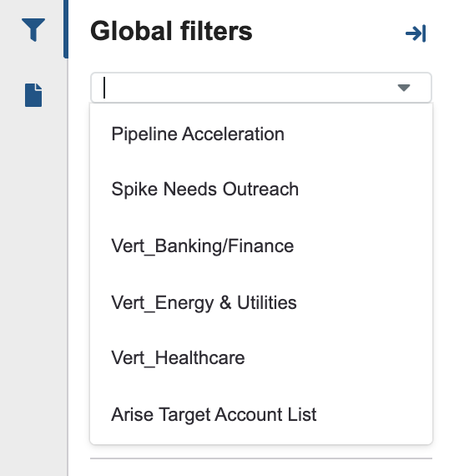Click the word Utilities in the fourth option
The image size is (449, 476).
267,302
